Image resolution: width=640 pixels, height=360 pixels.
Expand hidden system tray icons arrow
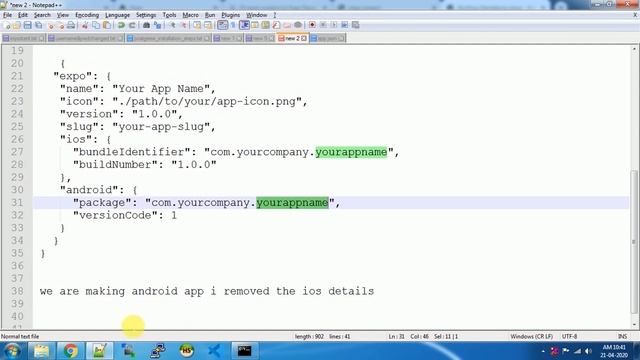(543, 351)
